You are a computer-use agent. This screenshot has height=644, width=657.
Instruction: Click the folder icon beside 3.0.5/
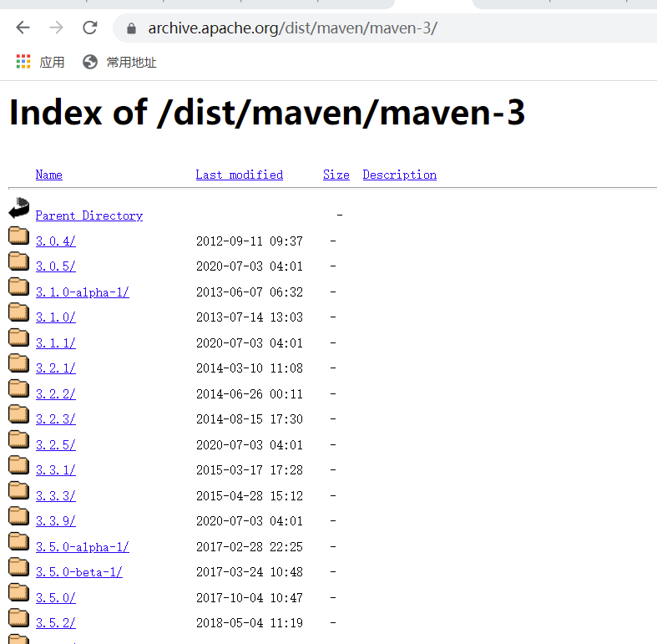pyautogui.click(x=19, y=261)
